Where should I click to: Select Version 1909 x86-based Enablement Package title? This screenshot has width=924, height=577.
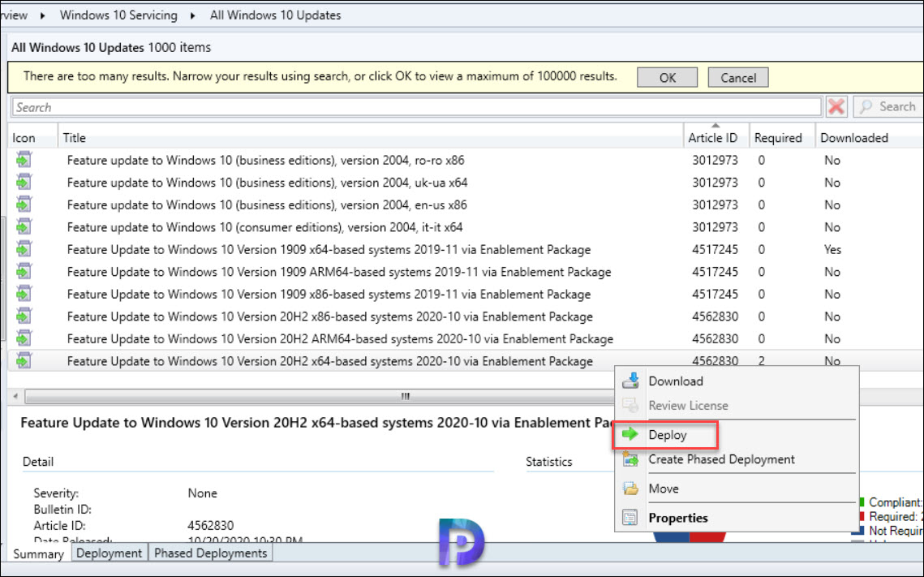pyautogui.click(x=329, y=295)
